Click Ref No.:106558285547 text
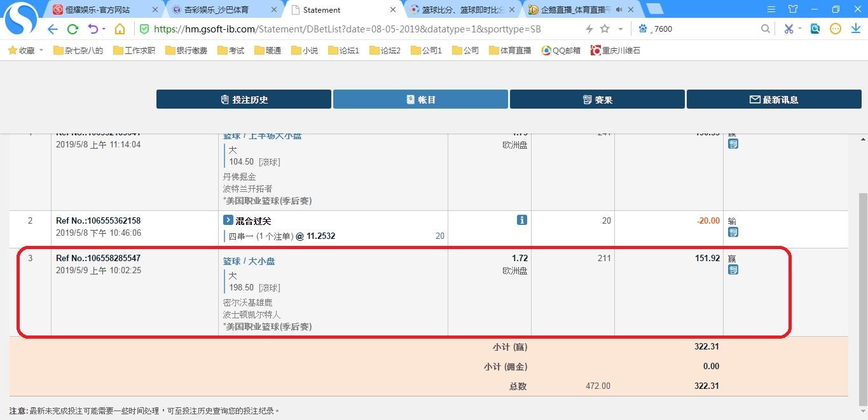The image size is (868, 420). tap(98, 258)
